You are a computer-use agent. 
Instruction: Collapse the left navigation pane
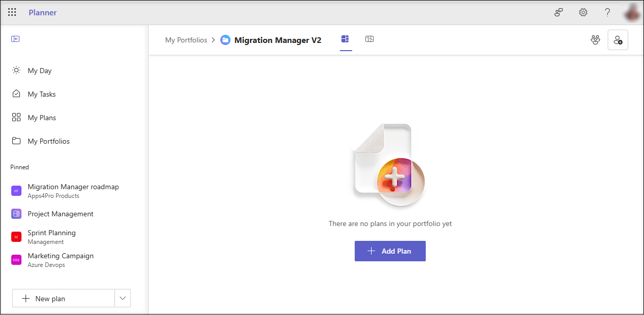click(x=15, y=39)
